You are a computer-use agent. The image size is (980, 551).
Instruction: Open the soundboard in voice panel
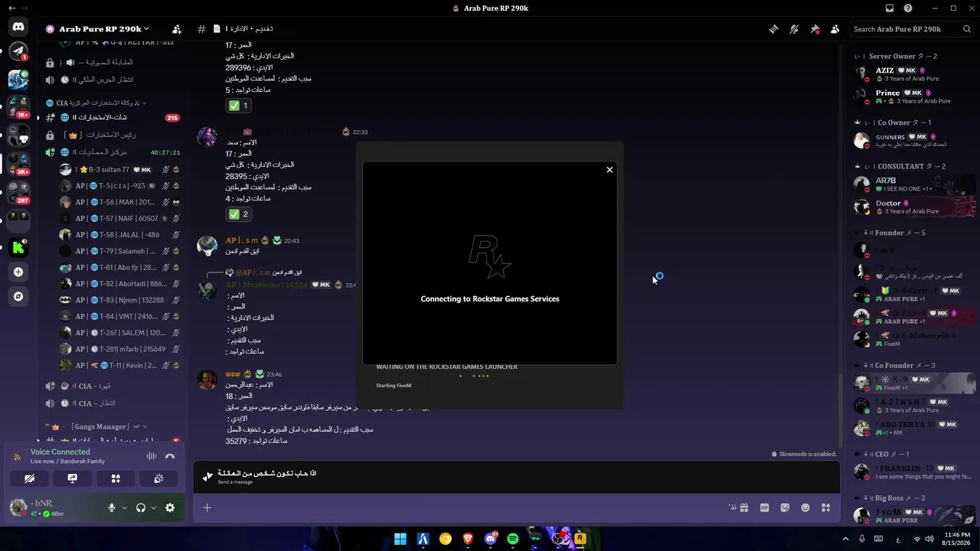coord(158,478)
